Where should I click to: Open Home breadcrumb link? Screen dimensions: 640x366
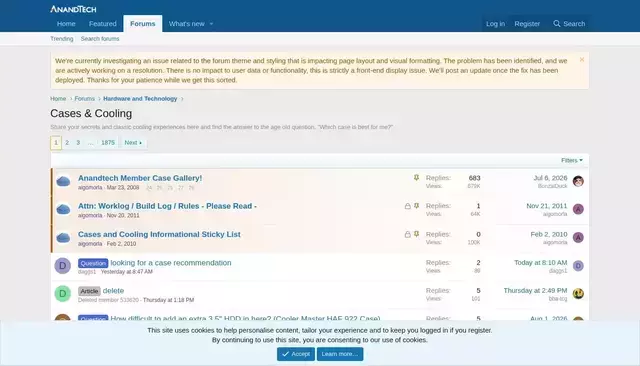pyautogui.click(x=58, y=99)
